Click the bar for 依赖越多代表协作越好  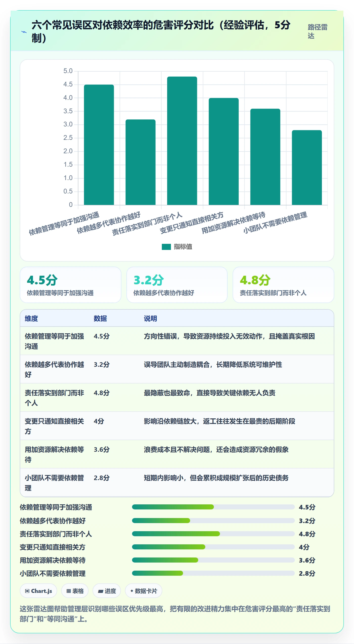[x=141, y=162]
